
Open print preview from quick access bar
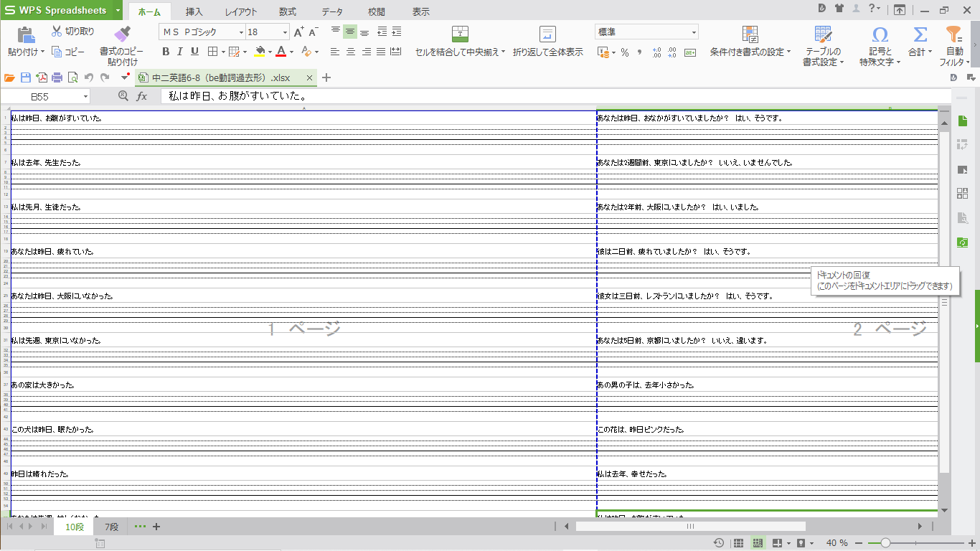pyautogui.click(x=73, y=77)
